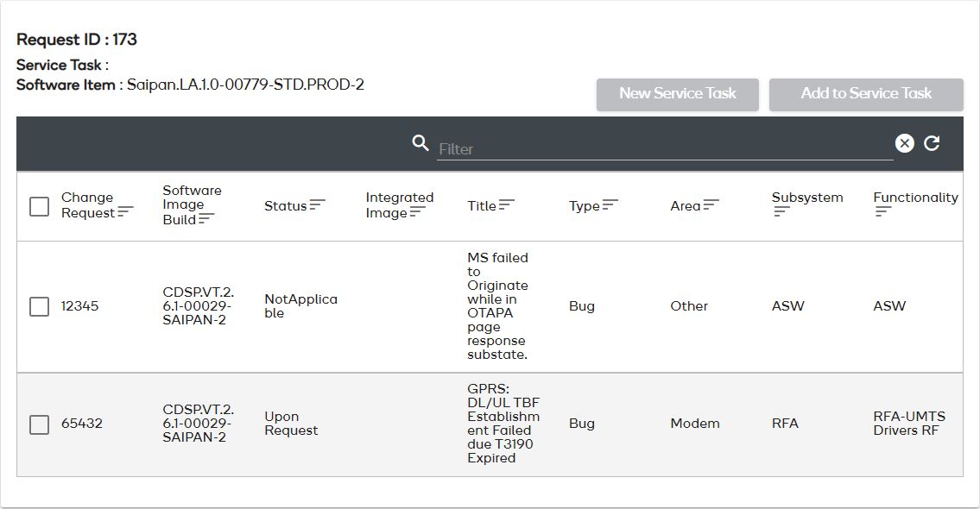The image size is (980, 509).
Task: Check the box for request 65432
Action: (x=39, y=424)
